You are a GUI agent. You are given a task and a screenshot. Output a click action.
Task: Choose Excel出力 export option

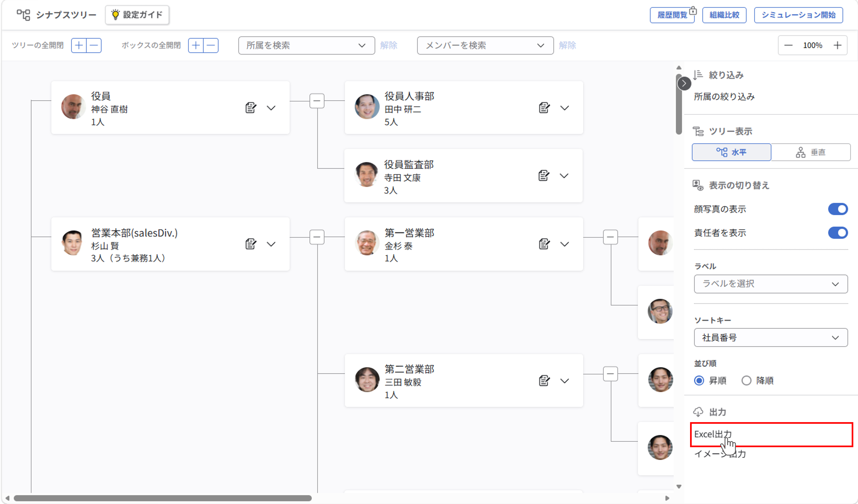[x=771, y=435]
